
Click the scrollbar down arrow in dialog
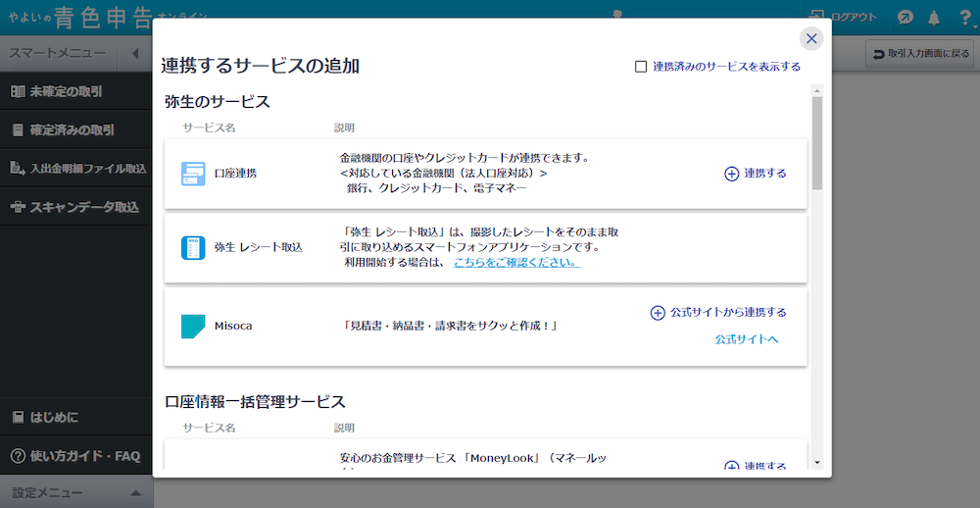point(817,463)
